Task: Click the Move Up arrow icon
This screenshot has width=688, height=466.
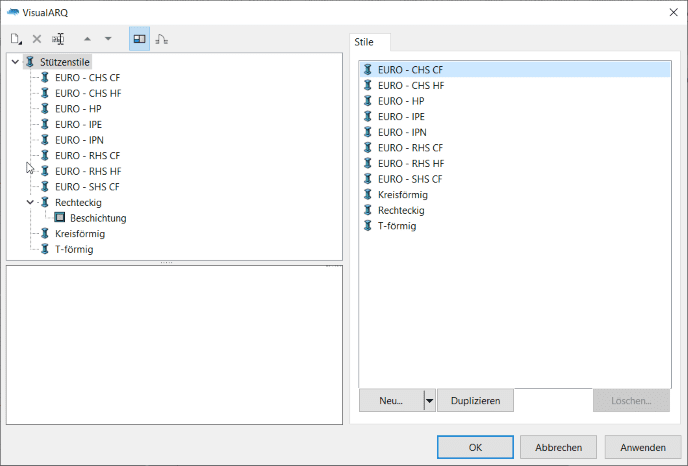Action: 87,39
